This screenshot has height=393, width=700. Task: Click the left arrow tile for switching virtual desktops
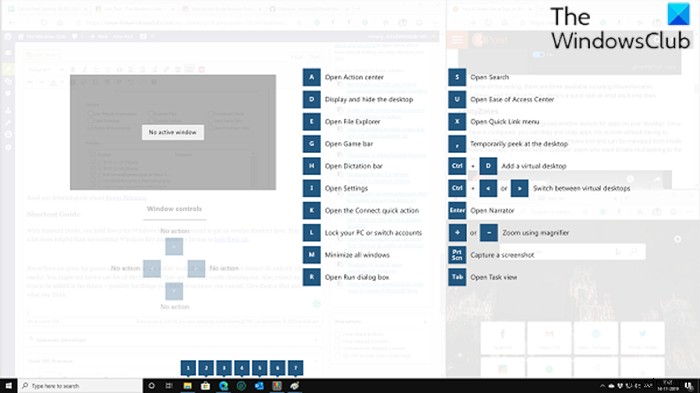(x=488, y=188)
